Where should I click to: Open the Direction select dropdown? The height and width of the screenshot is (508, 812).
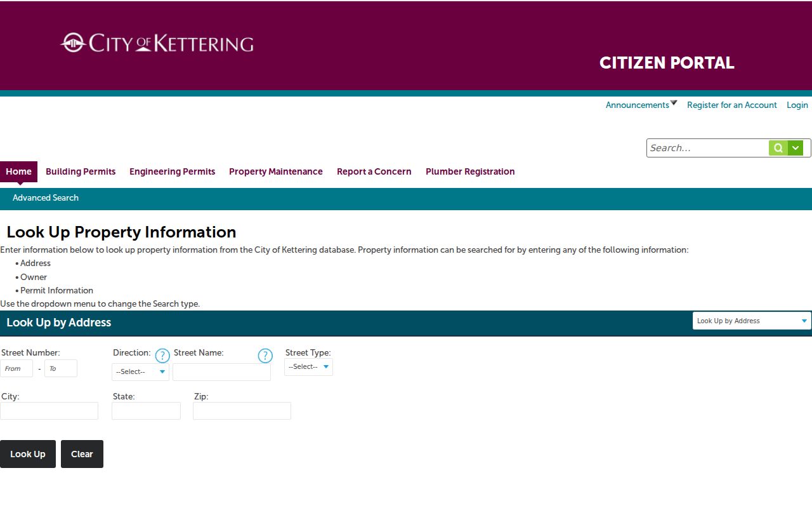[140, 371]
